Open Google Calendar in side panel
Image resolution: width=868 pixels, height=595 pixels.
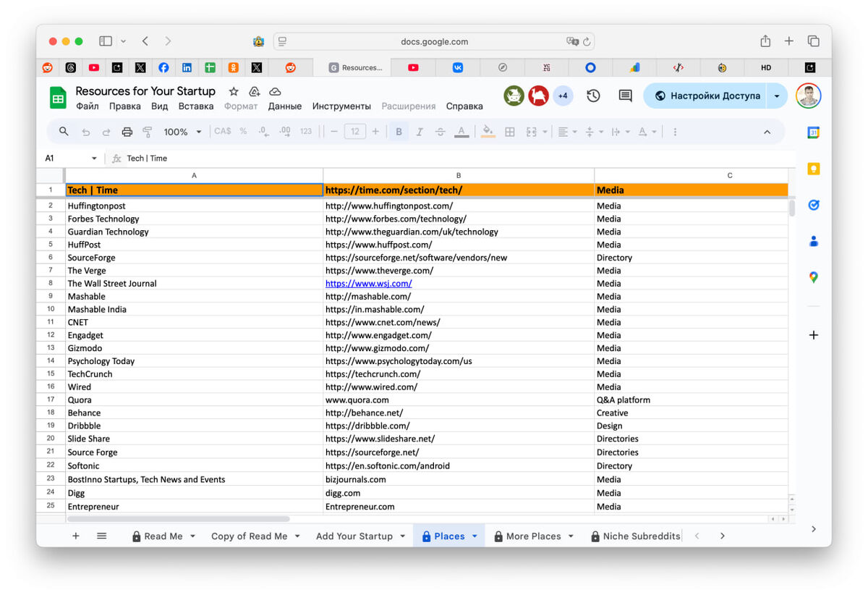(x=814, y=133)
